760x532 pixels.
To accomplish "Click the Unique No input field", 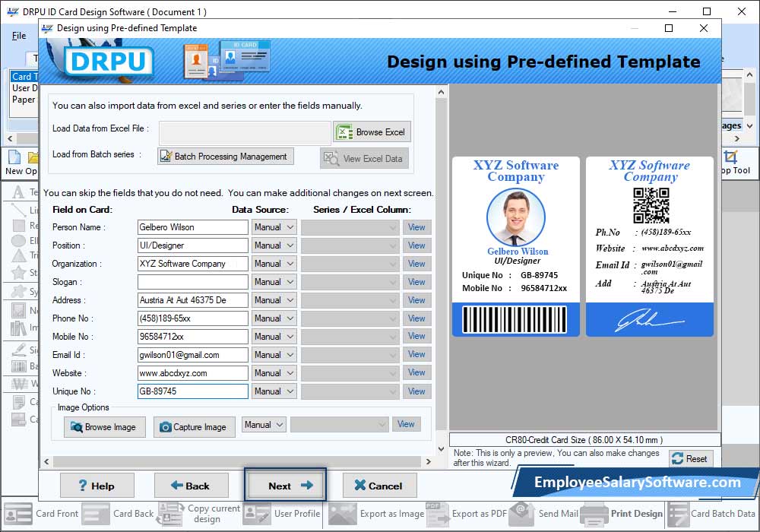I will coord(193,391).
